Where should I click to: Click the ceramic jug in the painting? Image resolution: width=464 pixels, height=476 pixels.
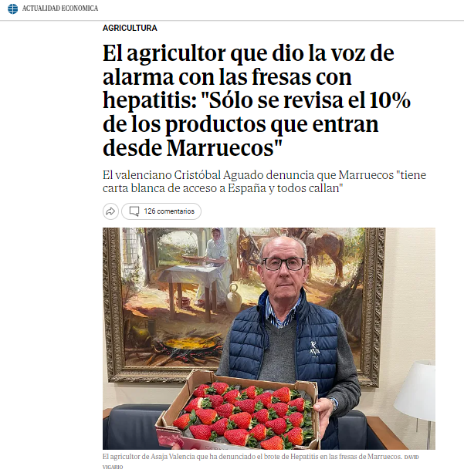233,298
